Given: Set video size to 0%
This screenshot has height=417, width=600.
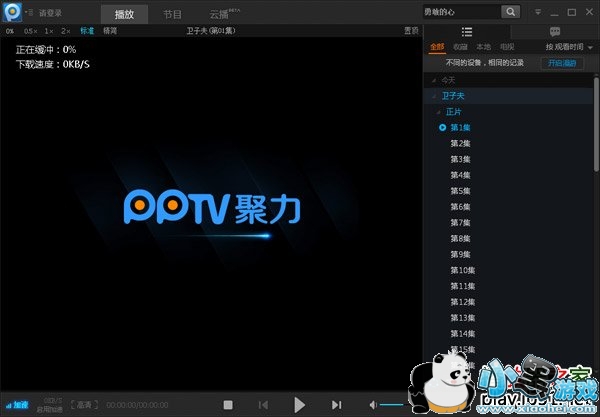Looking at the screenshot, I should tap(10, 31).
